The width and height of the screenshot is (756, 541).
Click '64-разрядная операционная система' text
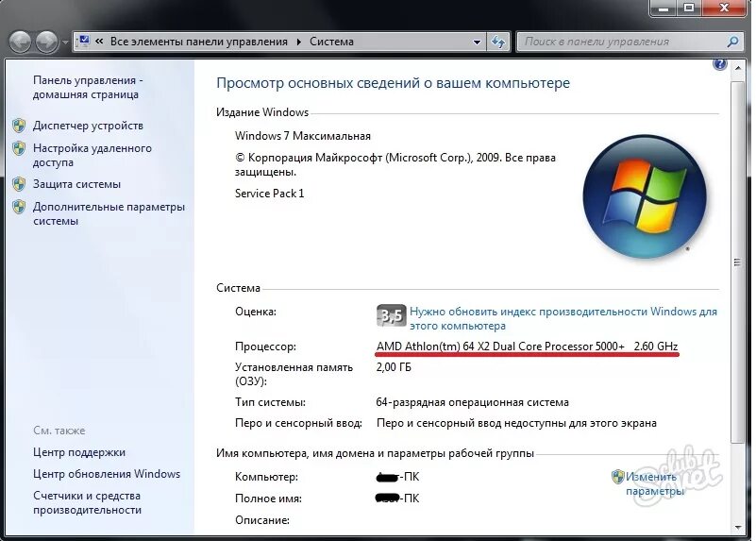472,402
